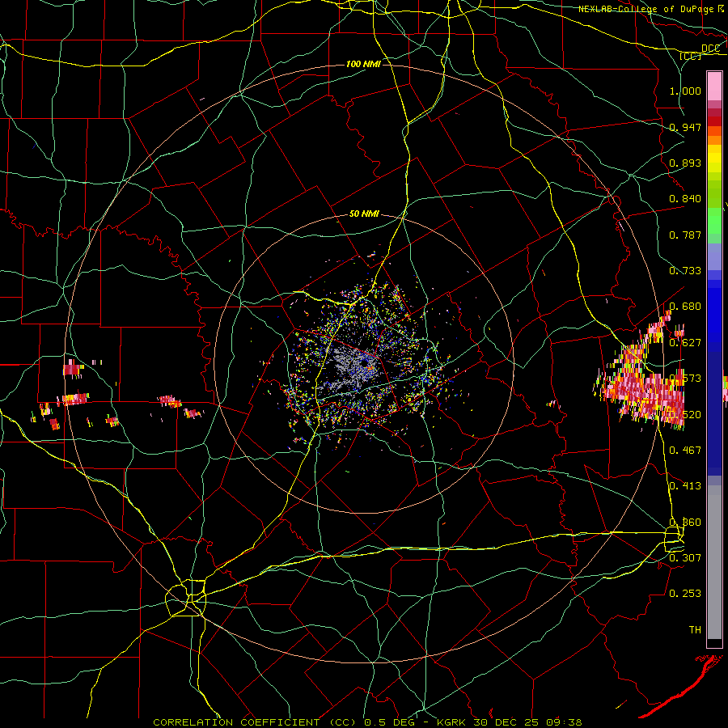Select the 0.947 scale label
728x728 pixels.
tap(685, 127)
